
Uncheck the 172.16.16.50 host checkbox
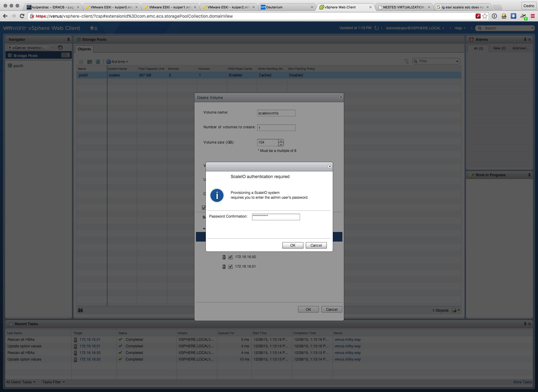point(230,257)
